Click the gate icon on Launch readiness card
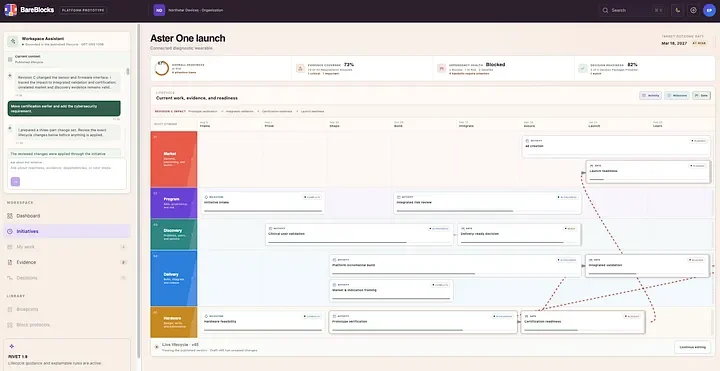The width and height of the screenshot is (720, 371). pos(592,166)
